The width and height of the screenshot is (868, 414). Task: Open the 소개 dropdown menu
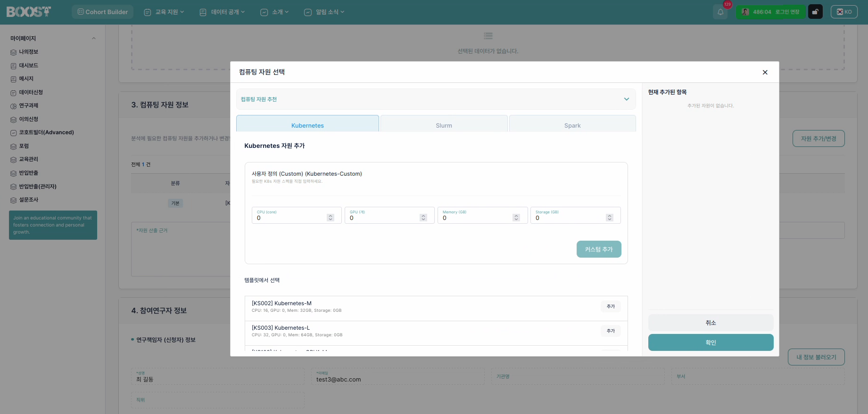pos(274,12)
